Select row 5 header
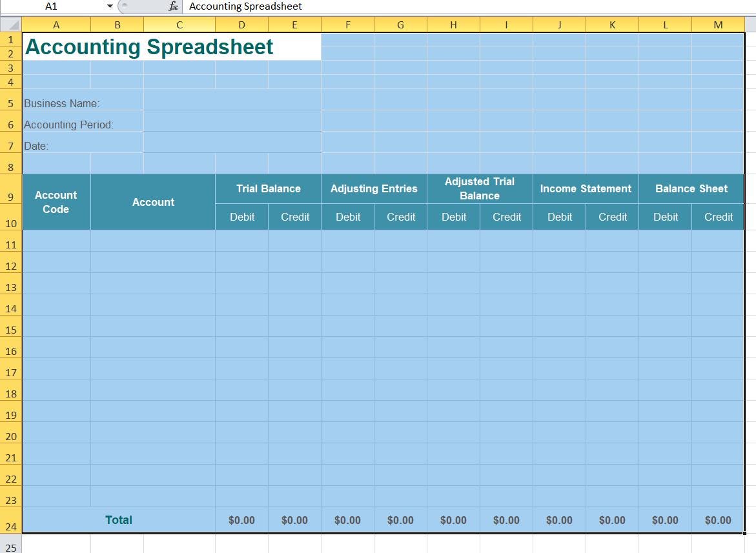The height and width of the screenshot is (553, 756). coord(11,100)
